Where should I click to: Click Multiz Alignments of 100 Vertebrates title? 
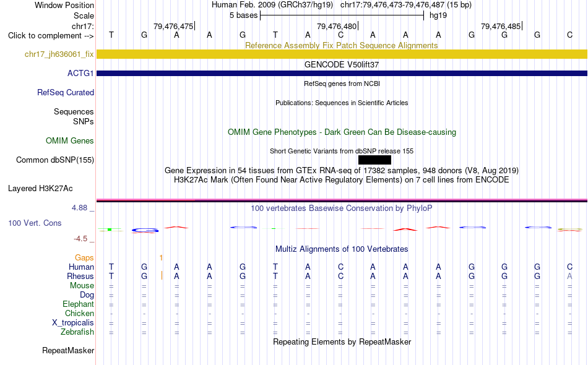pos(342,249)
